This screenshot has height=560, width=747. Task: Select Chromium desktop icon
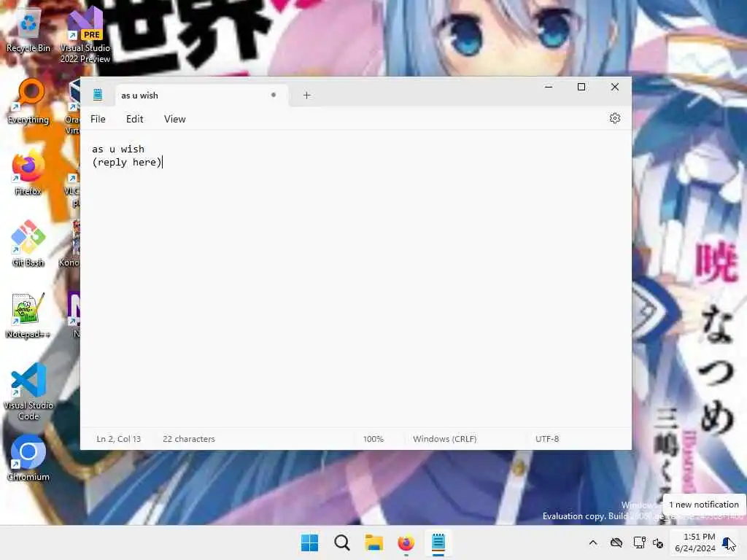tap(28, 458)
